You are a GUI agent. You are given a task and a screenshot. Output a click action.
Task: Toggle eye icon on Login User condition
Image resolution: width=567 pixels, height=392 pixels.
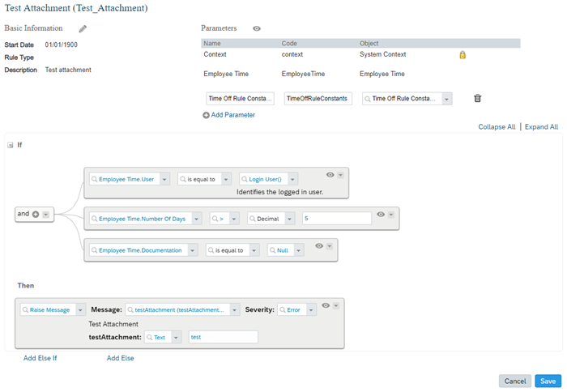pyautogui.click(x=330, y=175)
